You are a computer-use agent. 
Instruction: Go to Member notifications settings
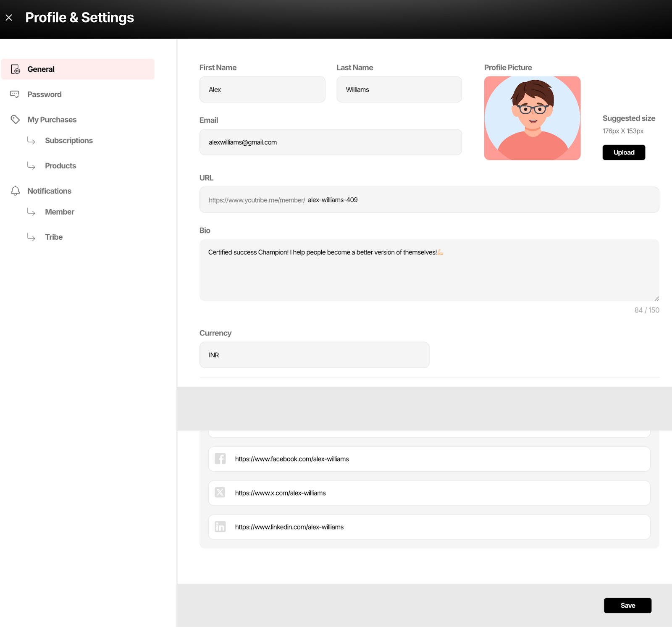[60, 212]
